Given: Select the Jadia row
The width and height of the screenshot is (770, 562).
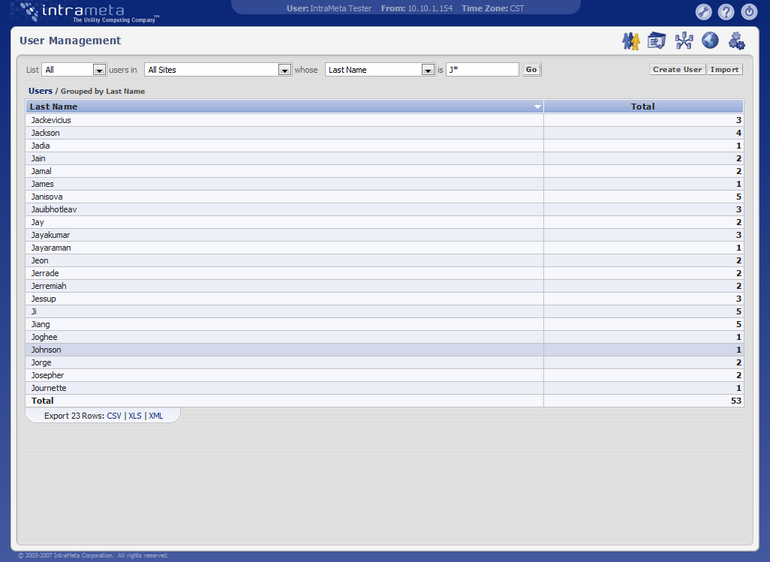Looking at the screenshot, I should tap(385, 146).
